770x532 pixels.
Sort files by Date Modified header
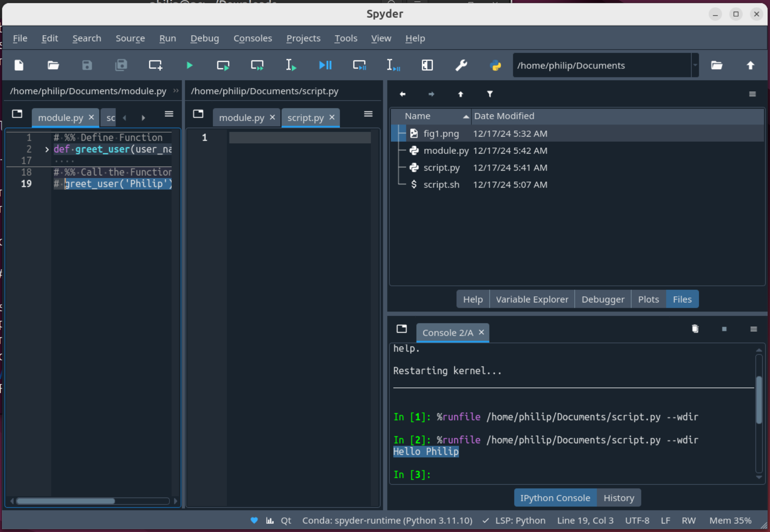(618, 116)
